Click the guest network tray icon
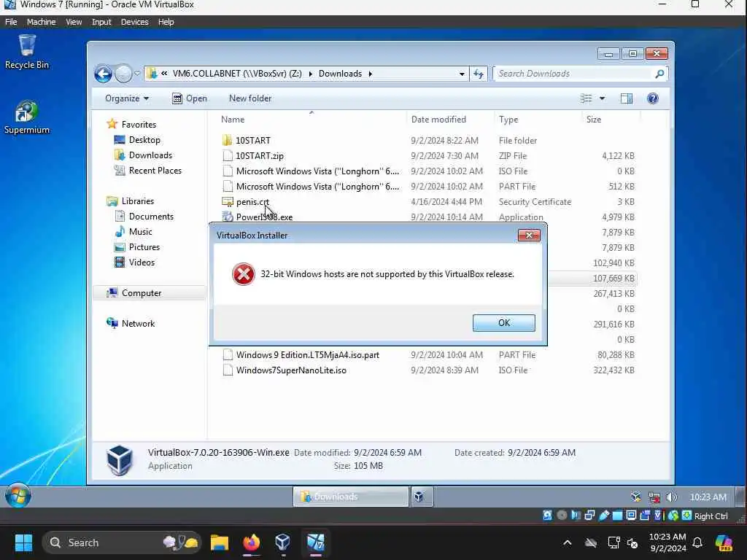 [654, 497]
